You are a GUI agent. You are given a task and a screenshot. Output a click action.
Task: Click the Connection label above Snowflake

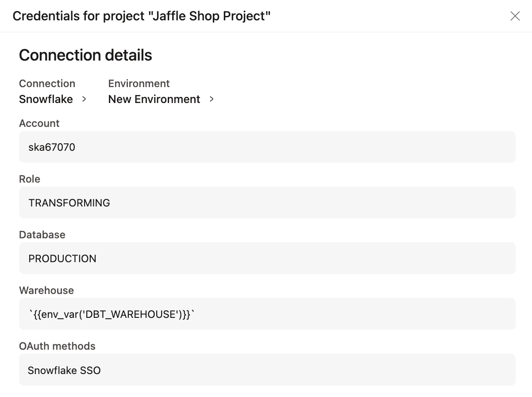pos(47,84)
